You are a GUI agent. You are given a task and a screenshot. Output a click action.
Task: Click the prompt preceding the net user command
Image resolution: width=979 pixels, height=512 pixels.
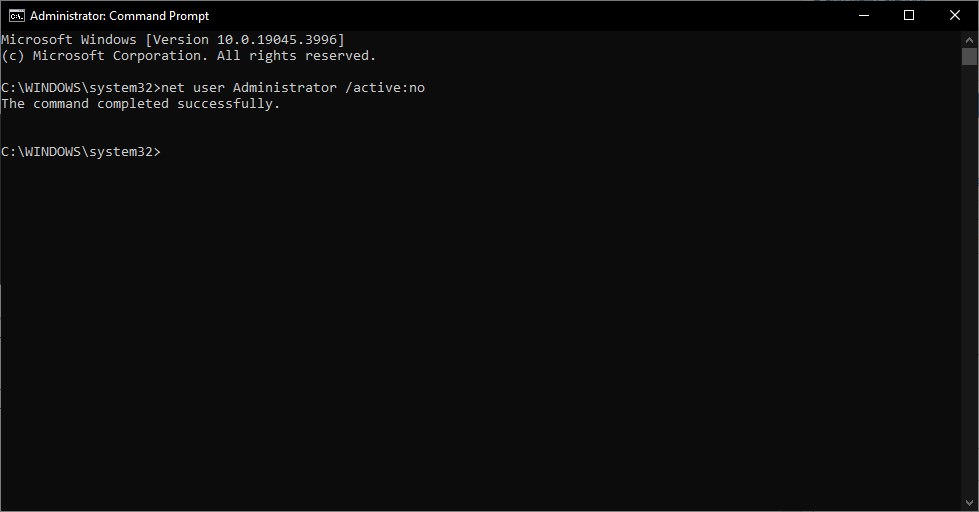[x=80, y=88]
